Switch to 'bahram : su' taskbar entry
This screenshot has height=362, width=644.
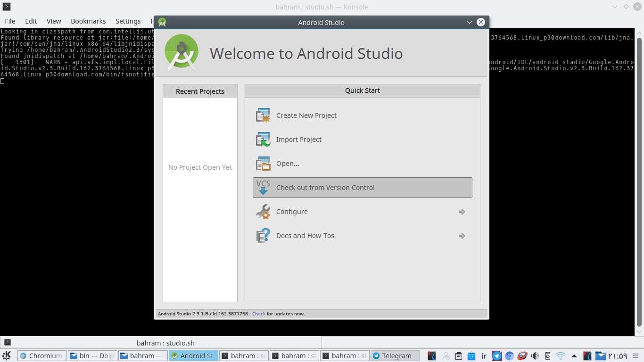coord(244,356)
